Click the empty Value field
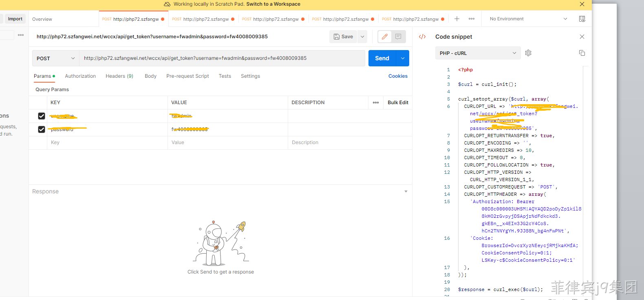The width and height of the screenshot is (644, 300). pyautogui.click(x=228, y=142)
